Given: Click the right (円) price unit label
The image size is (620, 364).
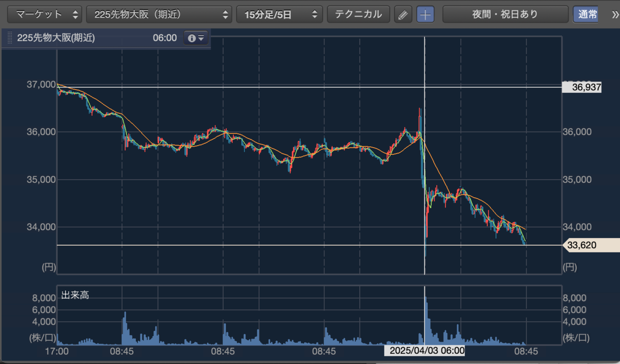Looking at the screenshot, I should [x=571, y=267].
